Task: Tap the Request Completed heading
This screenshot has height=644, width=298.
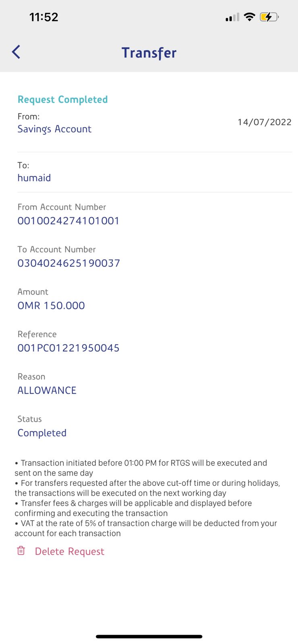Action: pyautogui.click(x=63, y=99)
